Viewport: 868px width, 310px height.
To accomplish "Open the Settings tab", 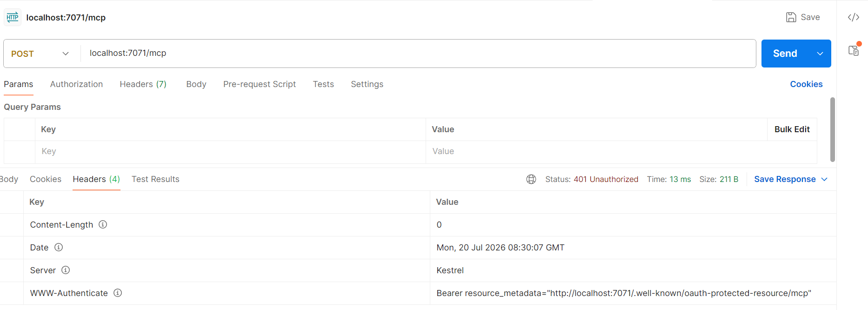I will pyautogui.click(x=367, y=84).
